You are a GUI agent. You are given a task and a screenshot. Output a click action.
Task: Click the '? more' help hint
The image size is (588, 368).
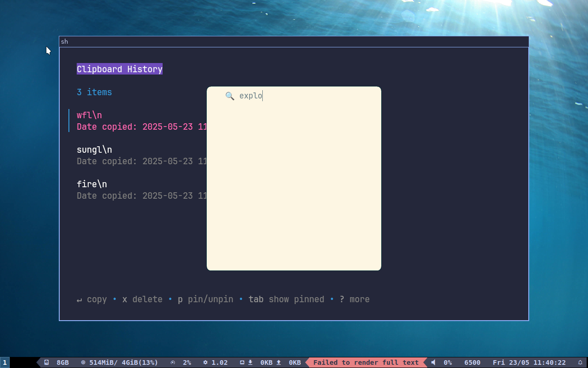[x=355, y=299]
